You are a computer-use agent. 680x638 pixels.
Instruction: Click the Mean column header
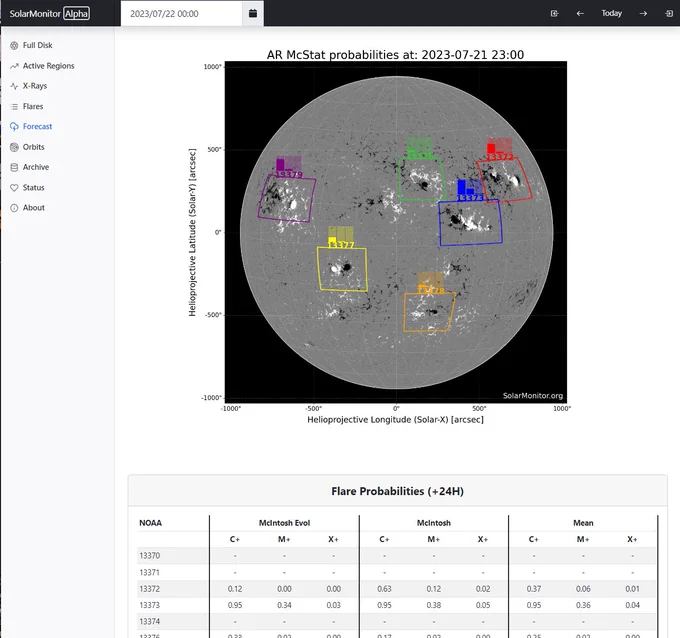coord(583,523)
